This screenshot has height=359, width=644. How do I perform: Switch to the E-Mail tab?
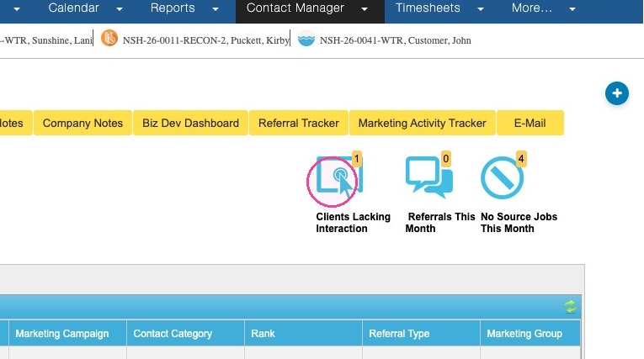[530, 123]
